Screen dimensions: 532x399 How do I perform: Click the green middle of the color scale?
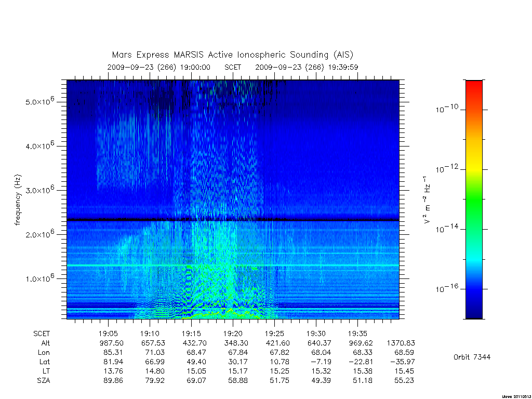click(474, 200)
